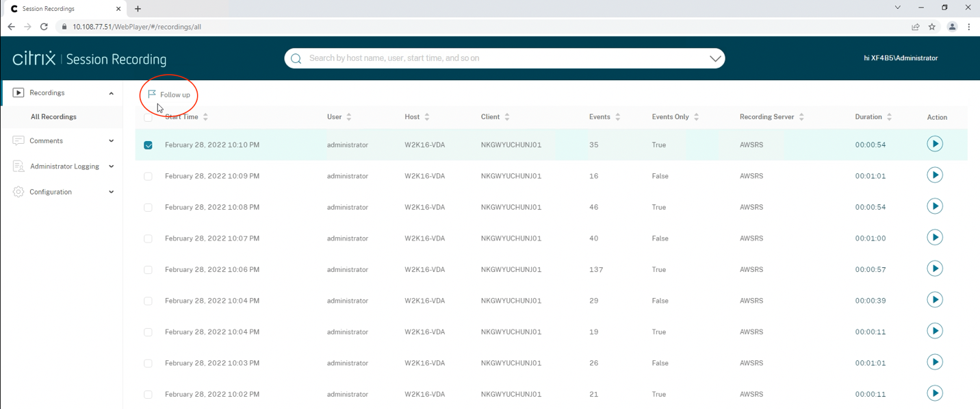Open a new browser tab
This screenshot has height=409, width=980.
click(138, 9)
